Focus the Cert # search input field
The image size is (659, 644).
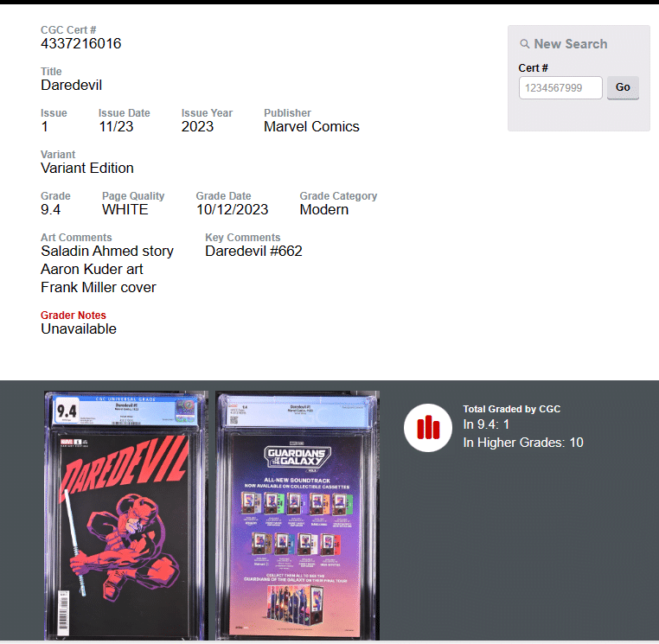tap(560, 87)
